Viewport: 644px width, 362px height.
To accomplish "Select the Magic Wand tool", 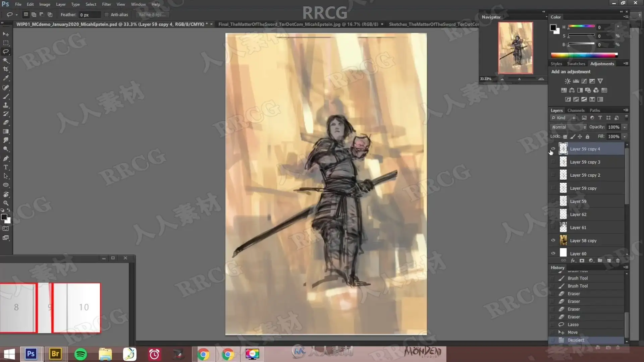I will click(6, 60).
